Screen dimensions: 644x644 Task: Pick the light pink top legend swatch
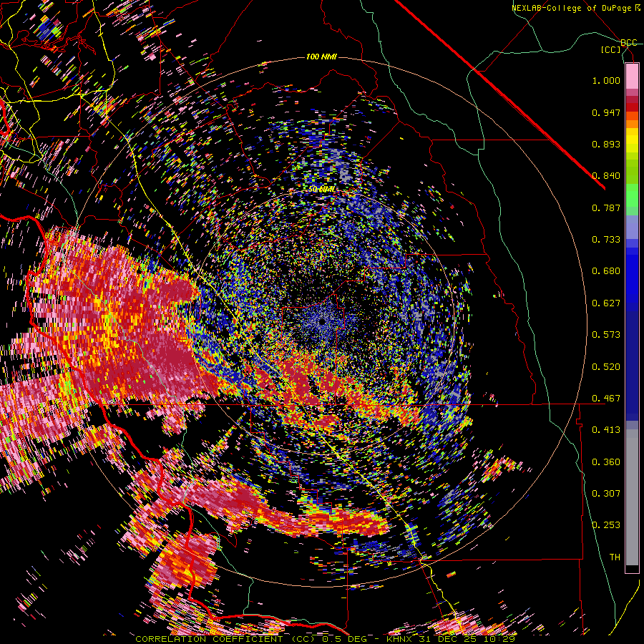pyautogui.click(x=632, y=76)
